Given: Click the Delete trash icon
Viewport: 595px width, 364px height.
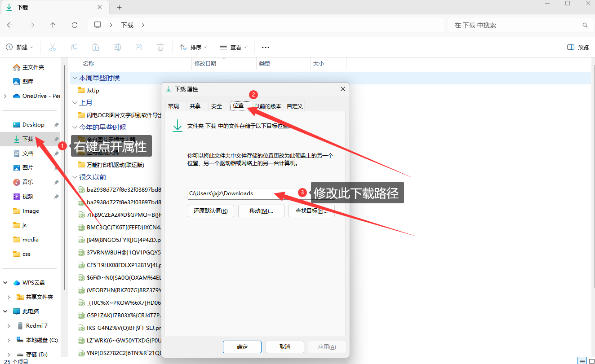Looking at the screenshot, I should click(x=160, y=47).
